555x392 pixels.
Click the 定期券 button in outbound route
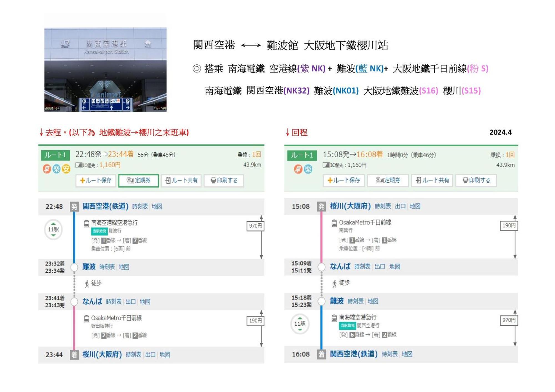coord(138,181)
